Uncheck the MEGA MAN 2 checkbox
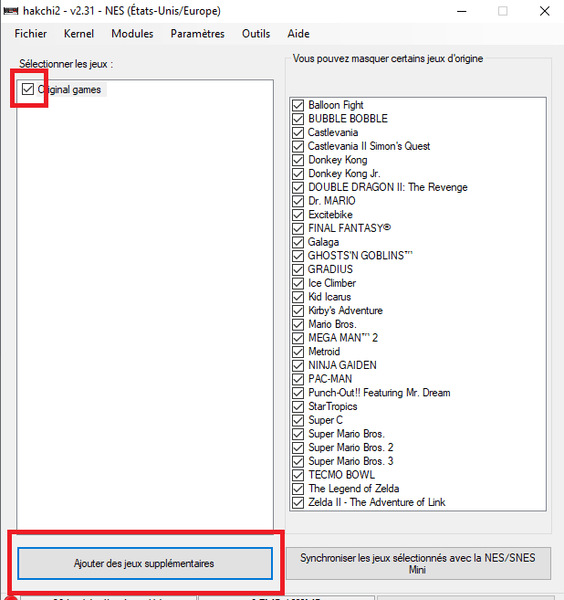This screenshot has height=600, width=564. click(x=298, y=338)
